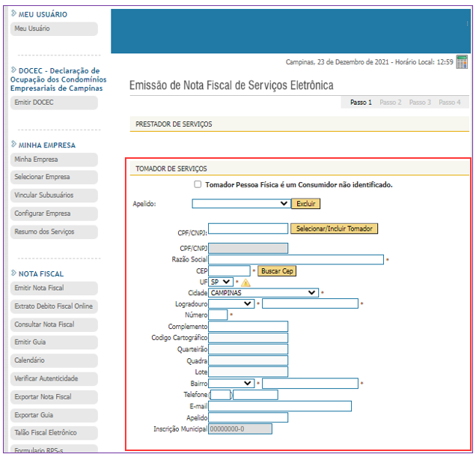Open the Bairro type dropdown
476x457 pixels.
click(x=231, y=384)
